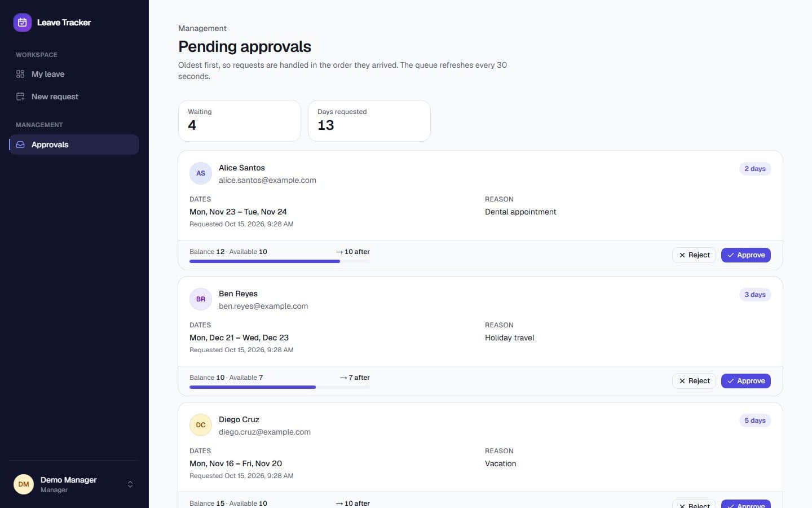Image resolution: width=812 pixels, height=508 pixels.
Task: Click the Dental appointment reason text
Action: tap(520, 212)
